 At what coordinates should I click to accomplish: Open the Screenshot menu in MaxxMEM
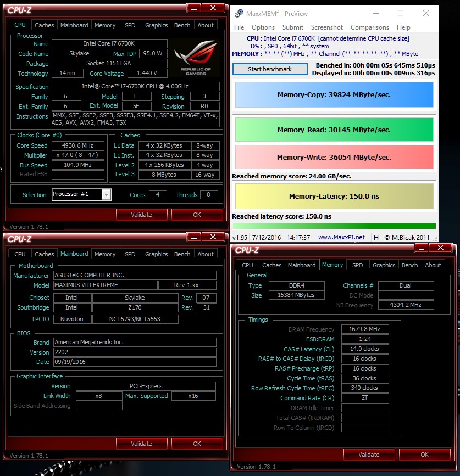326,27
